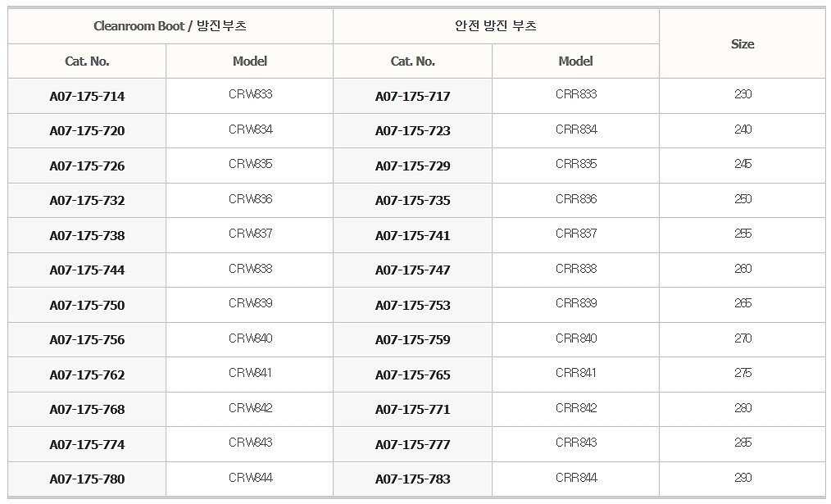831x504 pixels.
Task: Select model CRW833 cell
Action: (x=250, y=94)
